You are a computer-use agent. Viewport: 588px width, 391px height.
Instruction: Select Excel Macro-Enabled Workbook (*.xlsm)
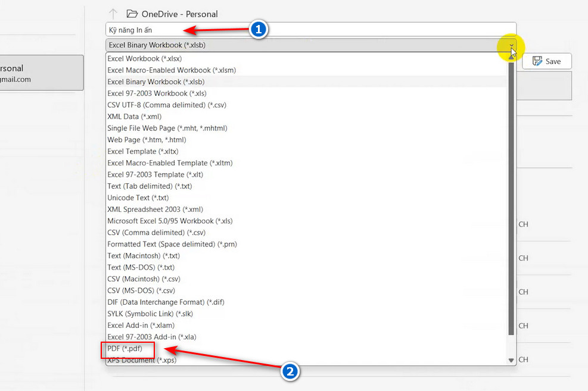(172, 70)
